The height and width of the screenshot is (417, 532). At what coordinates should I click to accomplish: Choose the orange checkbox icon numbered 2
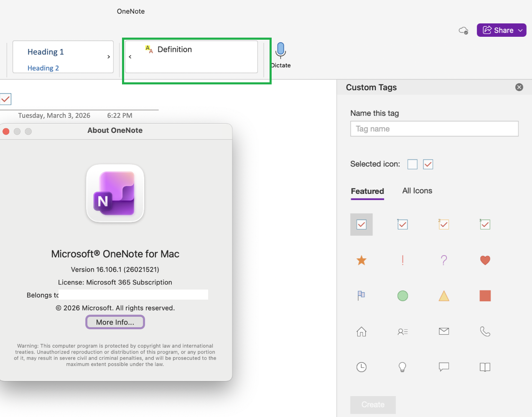[x=444, y=224]
